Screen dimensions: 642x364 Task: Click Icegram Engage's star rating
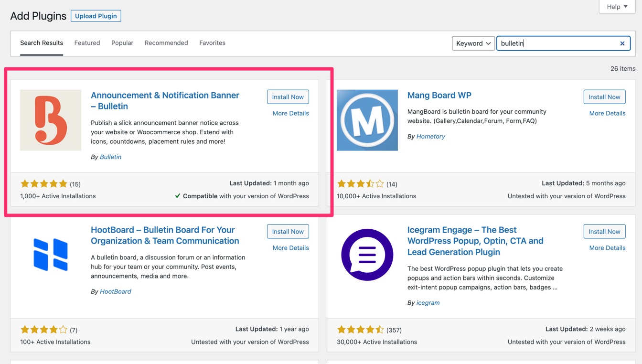pos(361,330)
